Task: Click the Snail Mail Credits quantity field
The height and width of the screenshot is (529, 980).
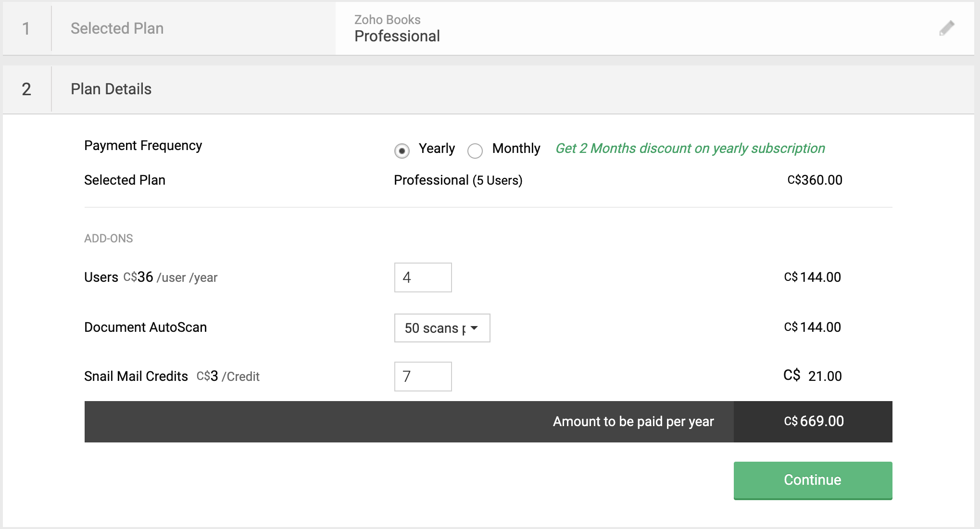Action: click(423, 377)
